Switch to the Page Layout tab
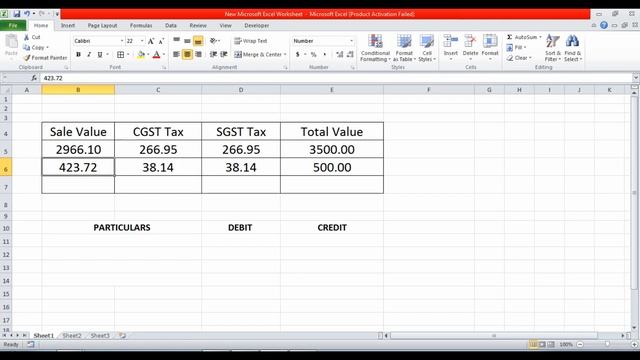Image resolution: width=640 pixels, height=360 pixels. (x=102, y=25)
